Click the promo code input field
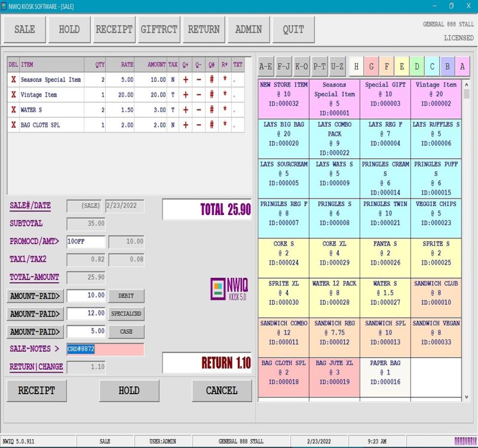 pos(85,242)
